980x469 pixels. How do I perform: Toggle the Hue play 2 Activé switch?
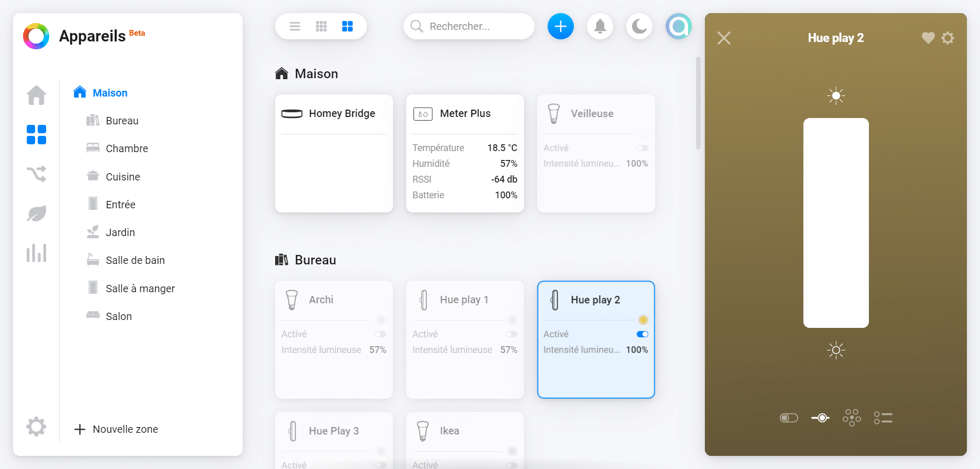[x=643, y=334]
